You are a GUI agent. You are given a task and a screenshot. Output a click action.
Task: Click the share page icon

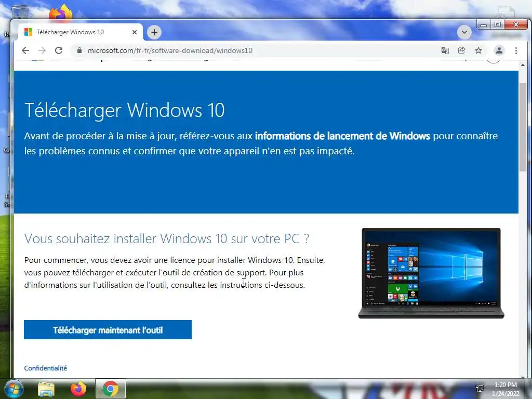coord(462,50)
